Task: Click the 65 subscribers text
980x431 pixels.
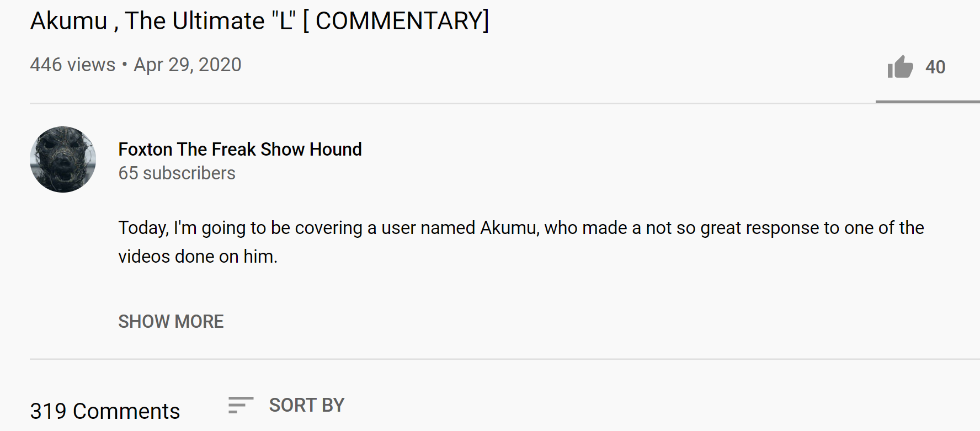Action: tap(177, 173)
